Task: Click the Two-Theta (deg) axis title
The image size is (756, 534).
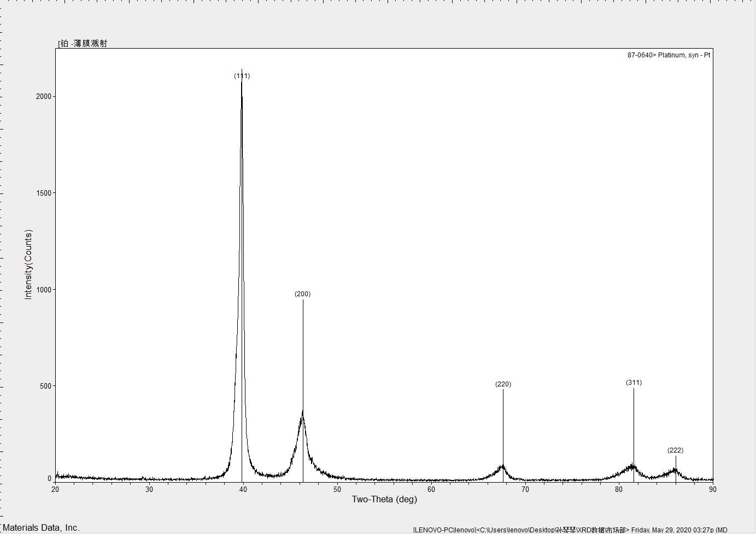Action: tap(384, 499)
